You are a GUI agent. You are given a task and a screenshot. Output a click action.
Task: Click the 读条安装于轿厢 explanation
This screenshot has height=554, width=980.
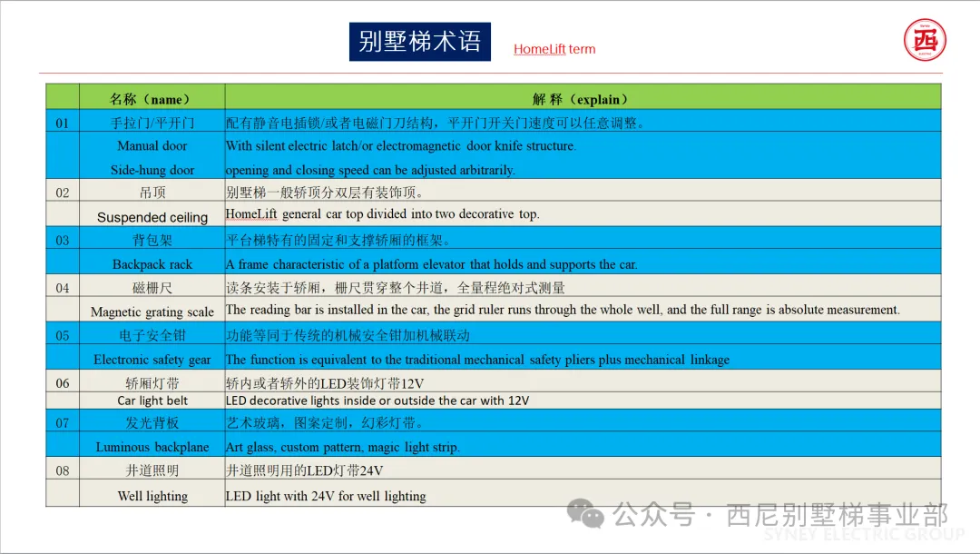click(395, 288)
